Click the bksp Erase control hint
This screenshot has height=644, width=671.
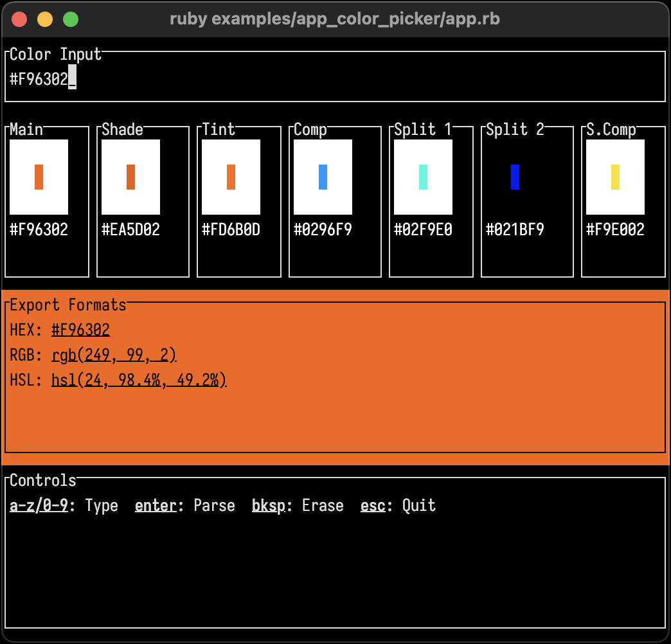pyautogui.click(x=298, y=505)
